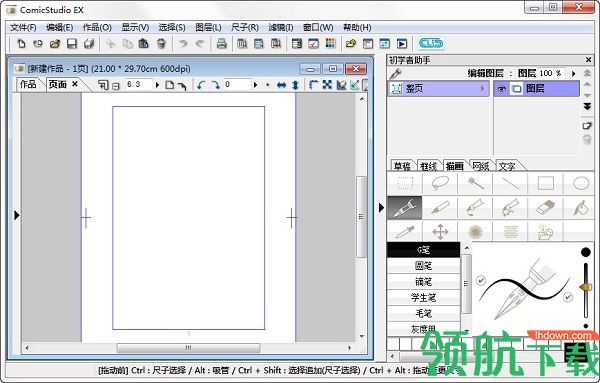This screenshot has width=600, height=383.
Task: Click the zoom value field showing 6.3
Action: [x=139, y=85]
